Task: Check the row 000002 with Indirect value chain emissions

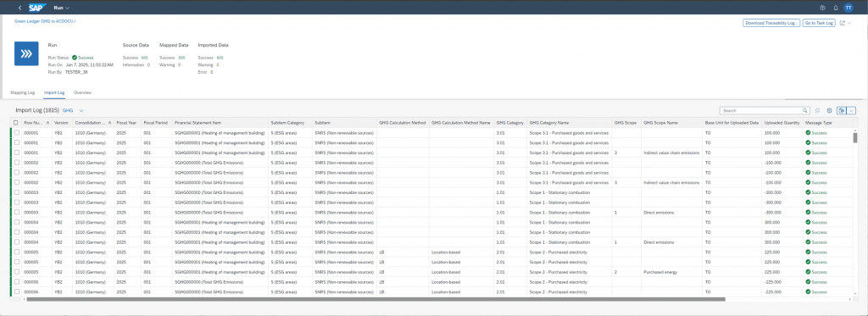Action: (16, 182)
